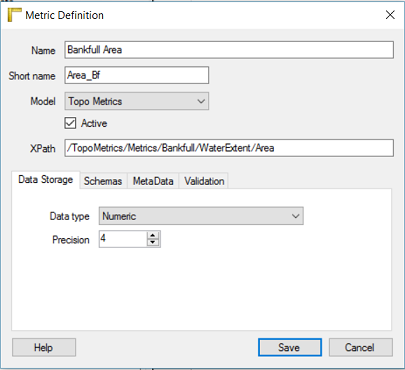
Task: Click the Active checkbox label
Action: tap(94, 123)
